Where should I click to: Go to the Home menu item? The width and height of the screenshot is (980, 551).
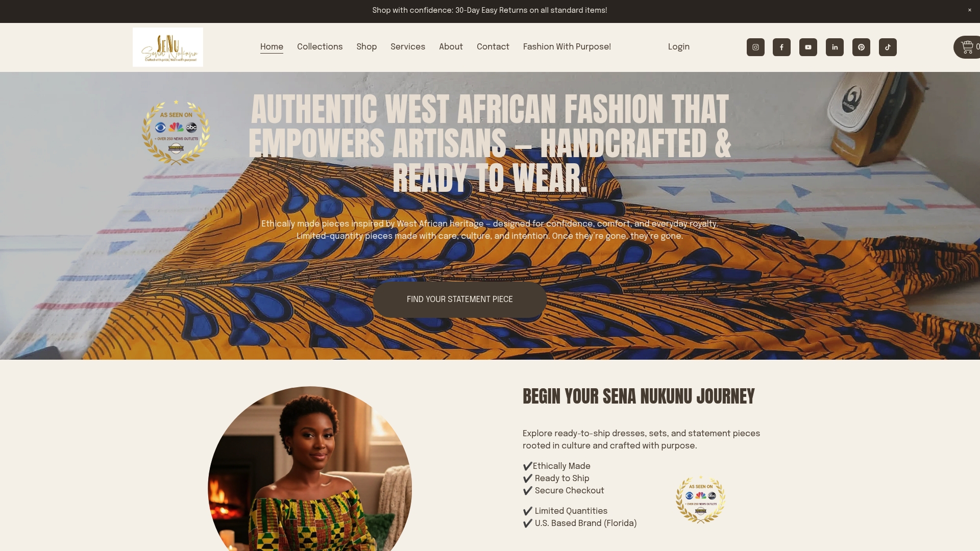pos(272,47)
